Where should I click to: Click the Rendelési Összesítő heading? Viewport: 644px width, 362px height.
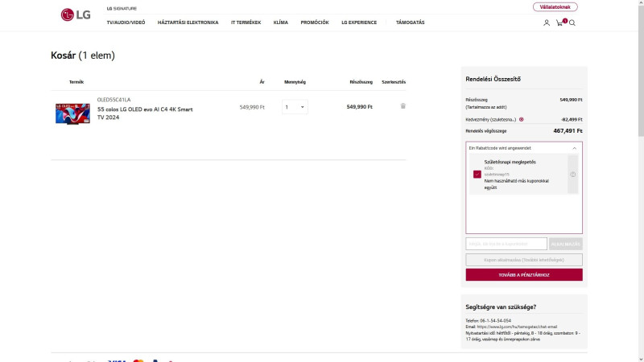pyautogui.click(x=493, y=79)
